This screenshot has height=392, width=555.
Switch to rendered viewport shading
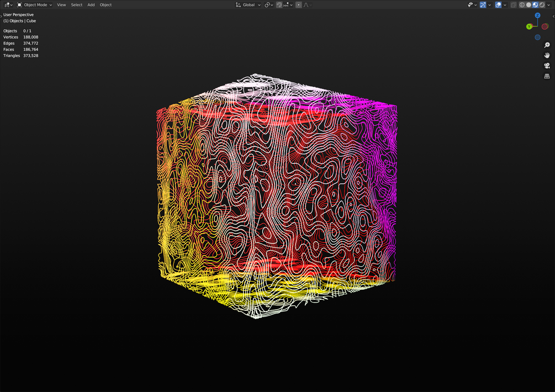click(542, 5)
